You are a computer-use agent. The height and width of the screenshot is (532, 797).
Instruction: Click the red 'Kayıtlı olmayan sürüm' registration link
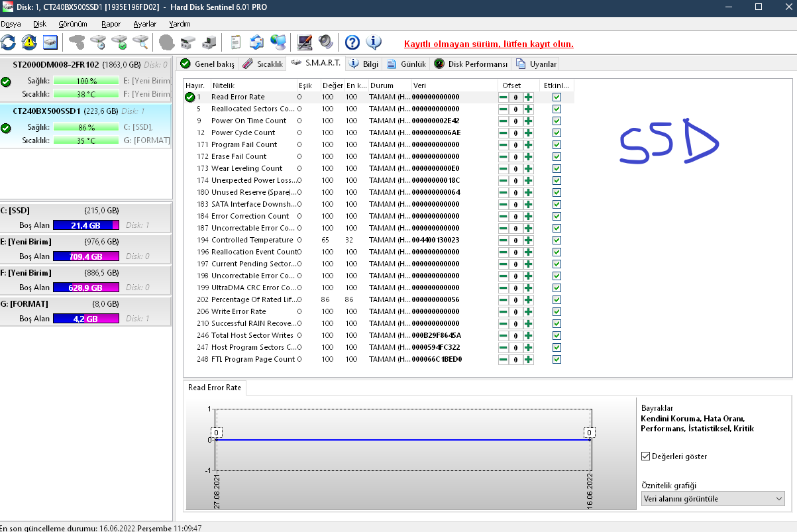pos(488,44)
